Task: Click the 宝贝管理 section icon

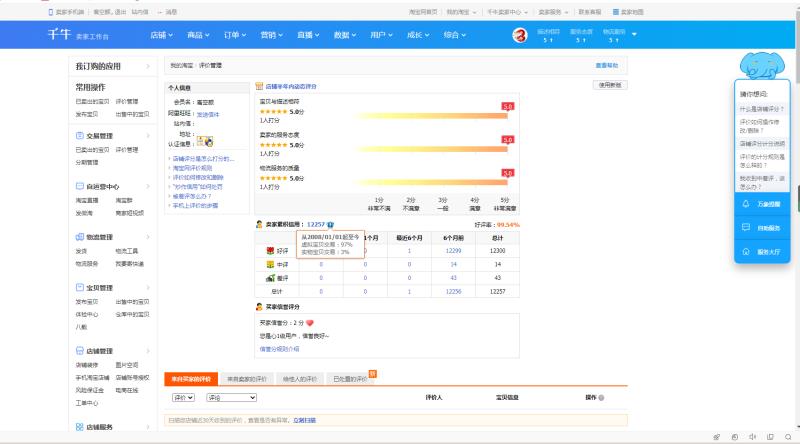Action: click(x=80, y=287)
